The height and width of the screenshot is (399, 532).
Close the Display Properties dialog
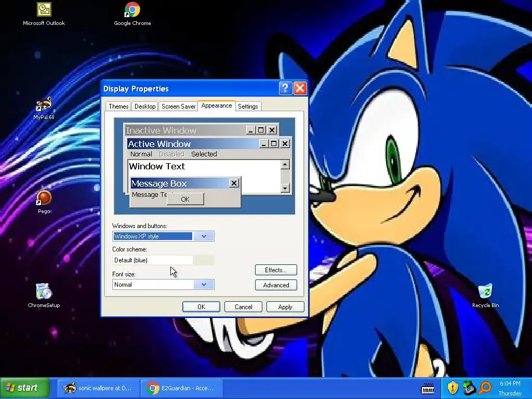pyautogui.click(x=300, y=88)
